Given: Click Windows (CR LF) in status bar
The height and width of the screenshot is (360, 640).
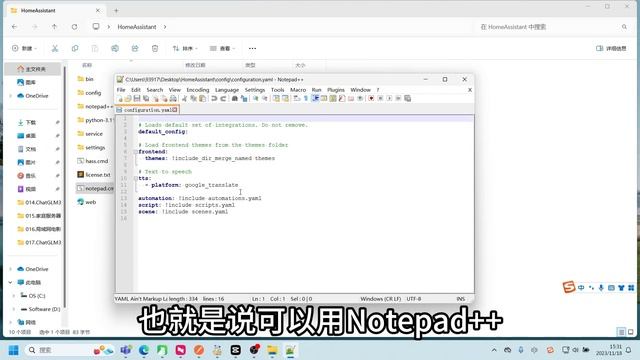Looking at the screenshot, I should (x=380, y=299).
